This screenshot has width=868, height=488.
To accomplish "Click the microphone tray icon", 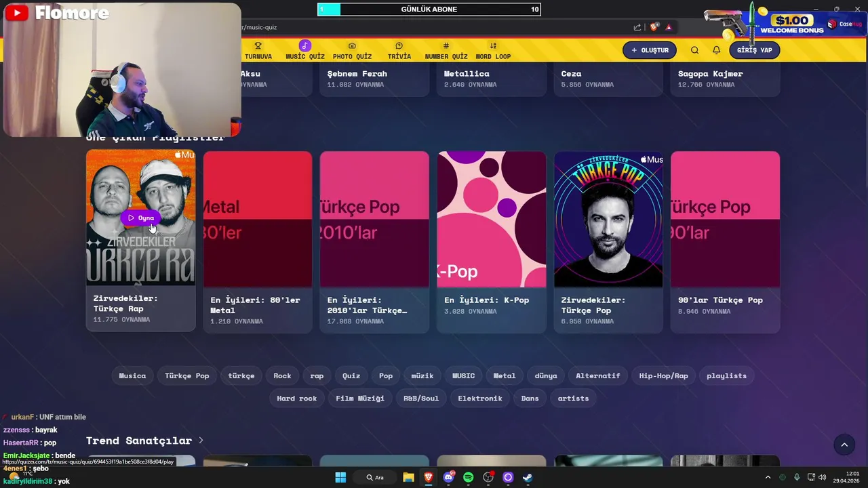I will 797,477.
